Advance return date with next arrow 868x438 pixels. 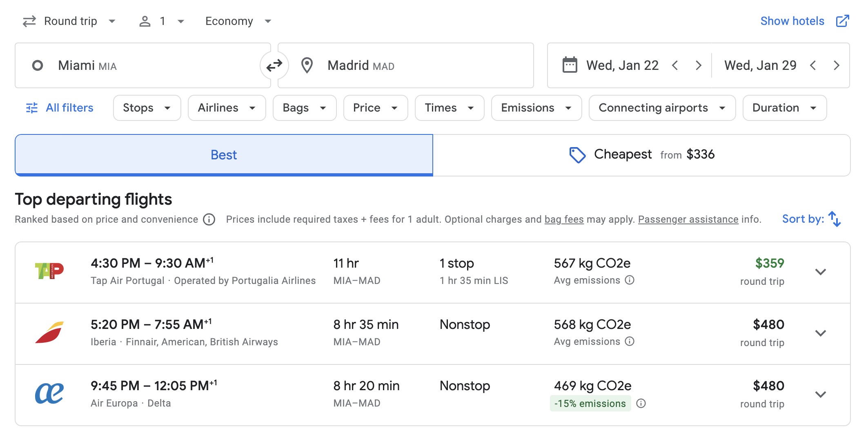pos(837,65)
